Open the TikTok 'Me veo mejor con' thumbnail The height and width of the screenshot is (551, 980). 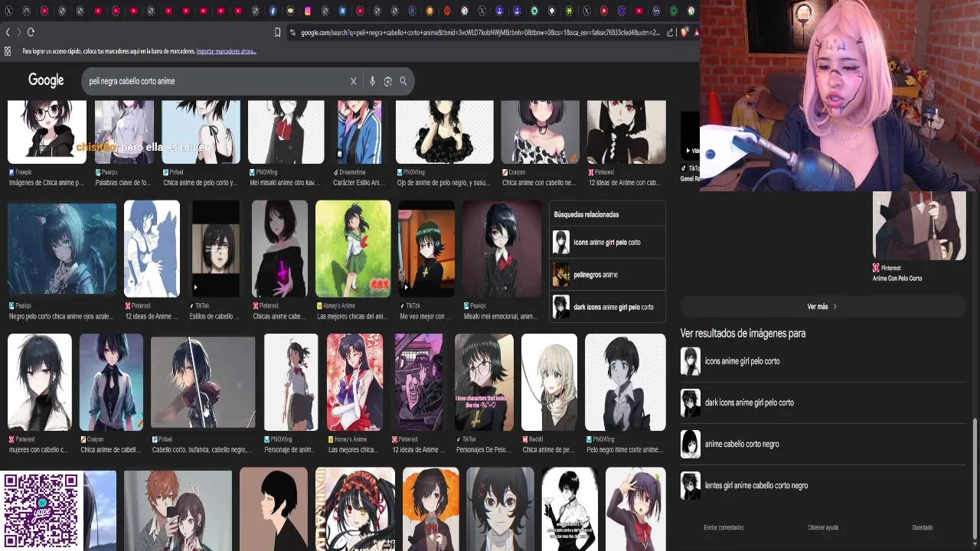pos(426,249)
